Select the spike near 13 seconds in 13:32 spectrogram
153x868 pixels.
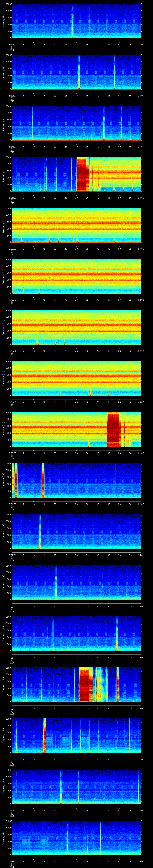pos(40,531)
